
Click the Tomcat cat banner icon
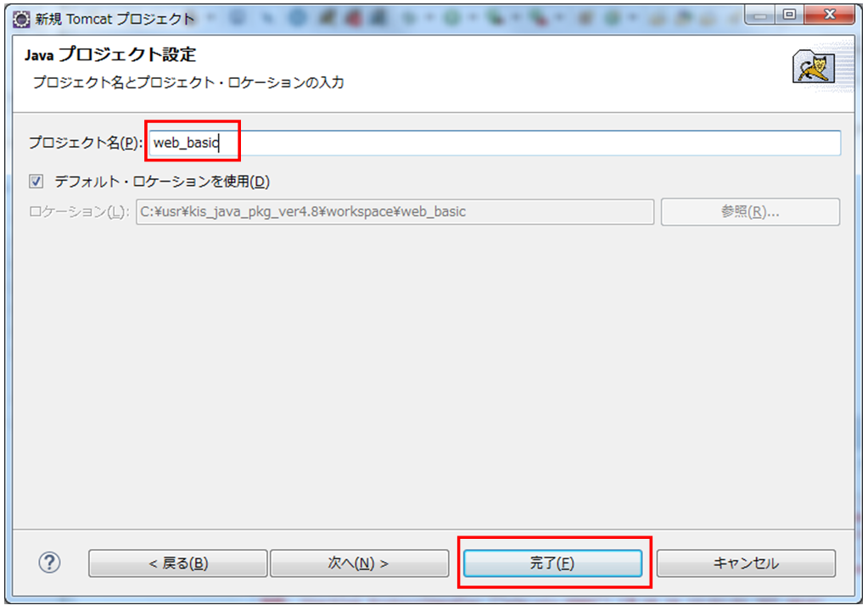tap(813, 67)
